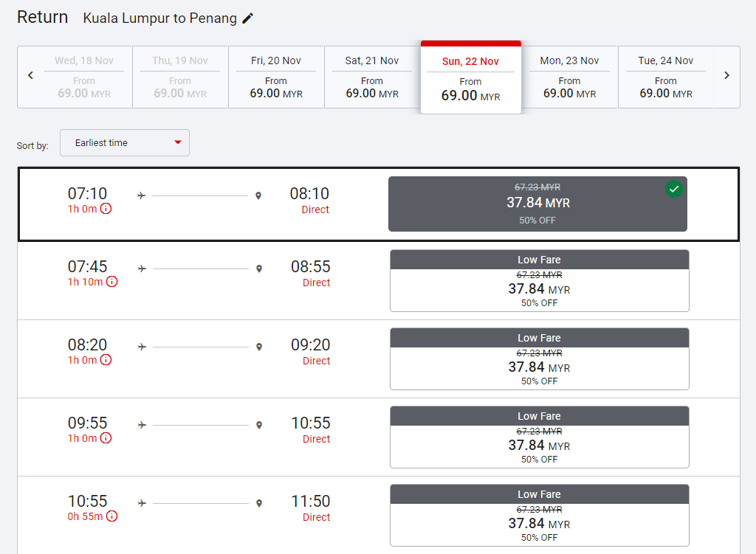Show info icon beside 08:20 flight duration

[106, 360]
